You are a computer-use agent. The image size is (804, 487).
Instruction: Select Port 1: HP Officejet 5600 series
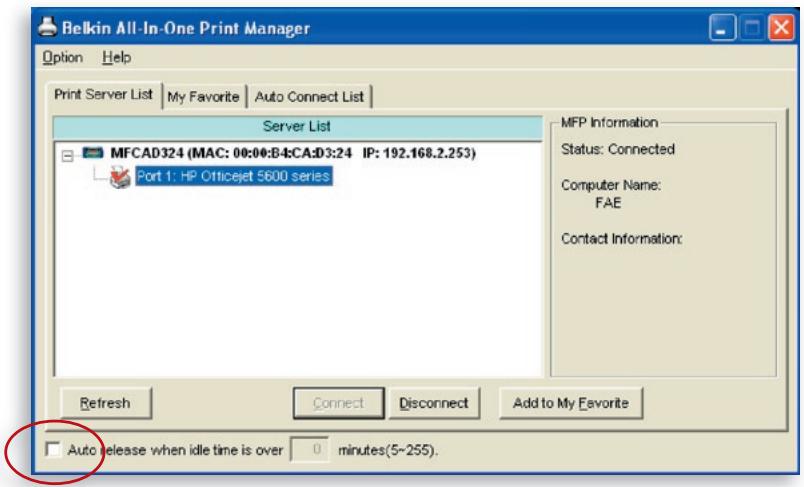pyautogui.click(x=234, y=176)
